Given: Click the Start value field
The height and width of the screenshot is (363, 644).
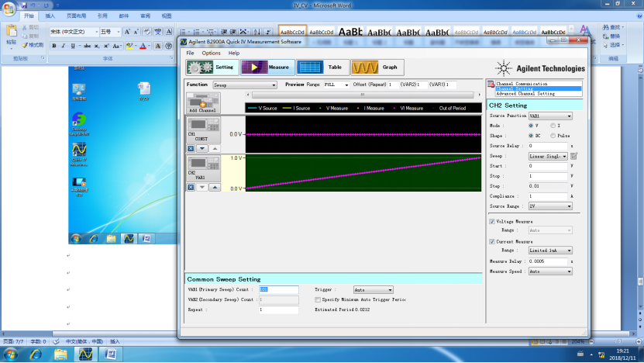Looking at the screenshot, I should tap(548, 166).
